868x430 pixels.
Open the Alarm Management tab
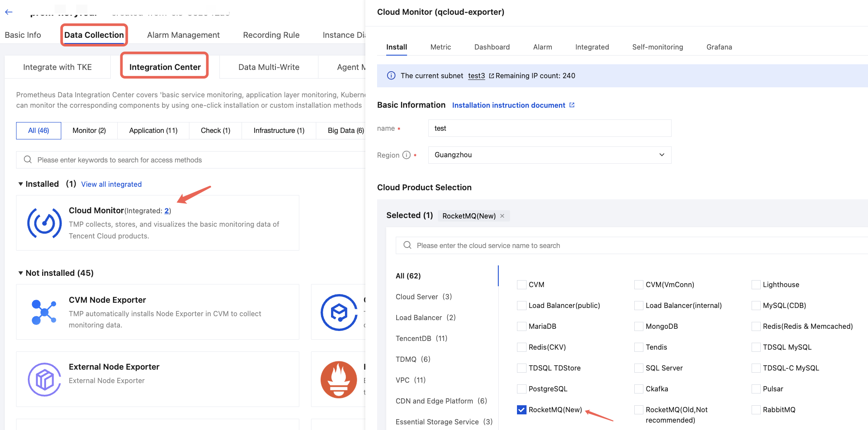click(x=183, y=35)
